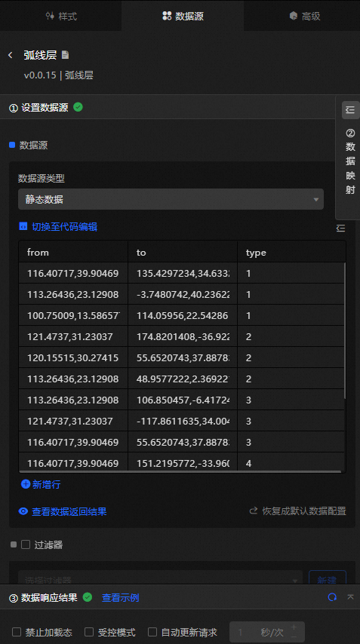Select to cell starting -117.8611635
Screen dimensions: 360x644
183,421
